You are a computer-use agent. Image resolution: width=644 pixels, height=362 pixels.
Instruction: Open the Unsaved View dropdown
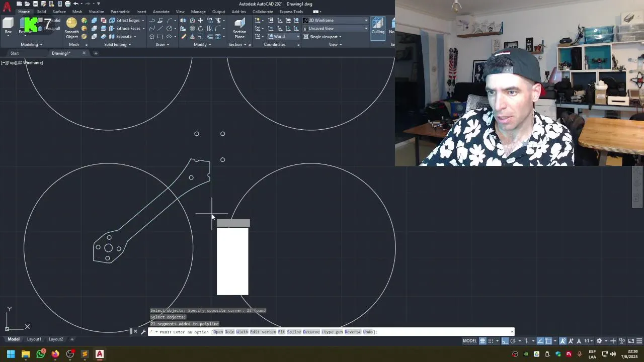tap(336, 28)
